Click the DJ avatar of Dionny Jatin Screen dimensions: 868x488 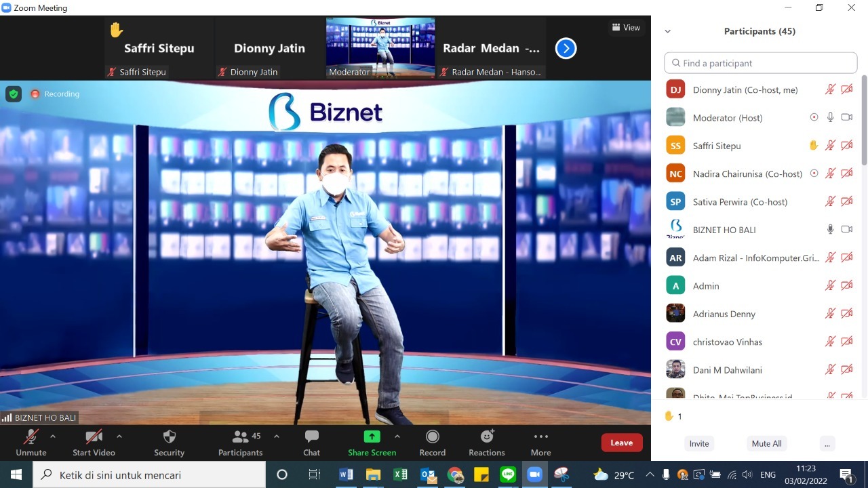pos(675,89)
